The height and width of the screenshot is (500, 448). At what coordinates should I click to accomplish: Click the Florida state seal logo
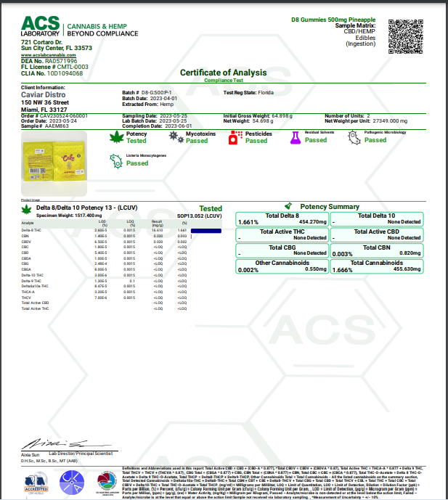[x=107, y=483]
